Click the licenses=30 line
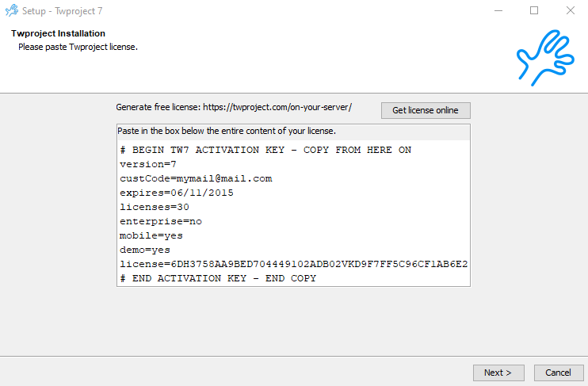The image size is (588, 386). pos(155,207)
